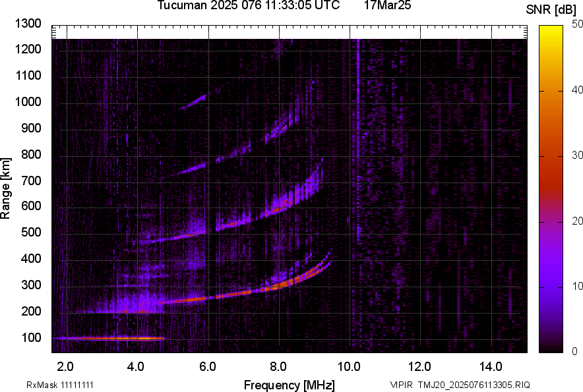583x392 pixels.
Task: Select the 10.0 frequency axis tick label
Action: coord(349,366)
